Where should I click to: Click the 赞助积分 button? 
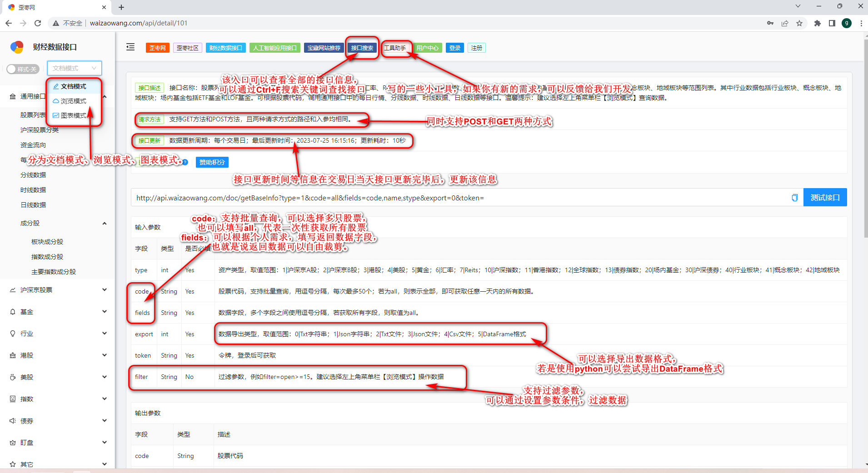point(212,162)
